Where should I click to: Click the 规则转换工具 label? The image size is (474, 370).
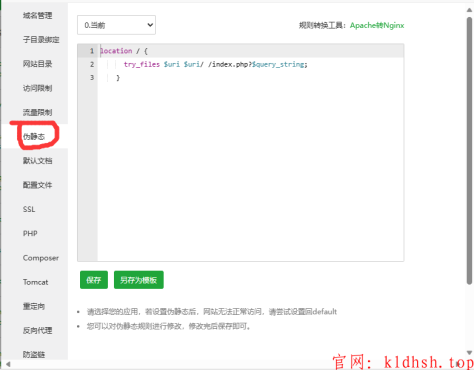pyautogui.click(x=322, y=25)
